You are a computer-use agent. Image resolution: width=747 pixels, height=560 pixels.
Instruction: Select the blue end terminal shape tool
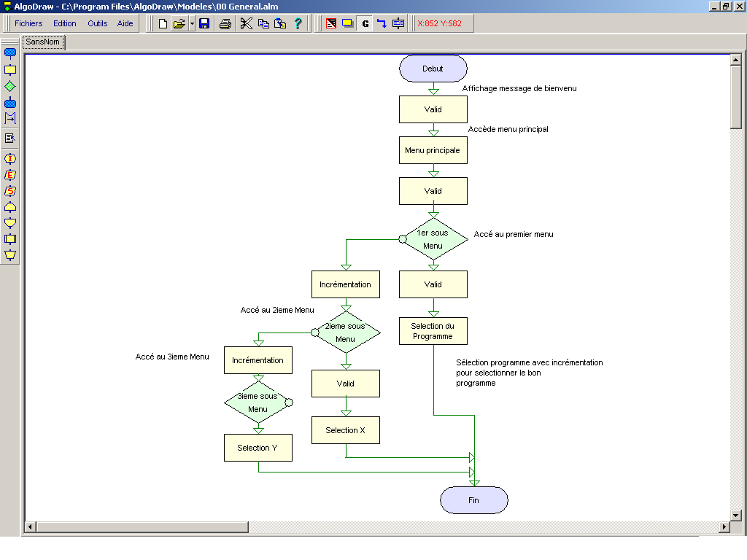(x=10, y=103)
